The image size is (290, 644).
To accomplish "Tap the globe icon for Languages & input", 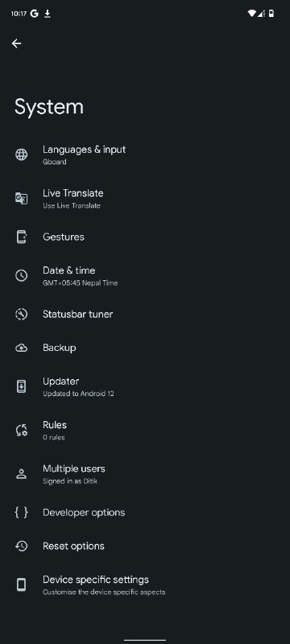I will [x=22, y=155].
